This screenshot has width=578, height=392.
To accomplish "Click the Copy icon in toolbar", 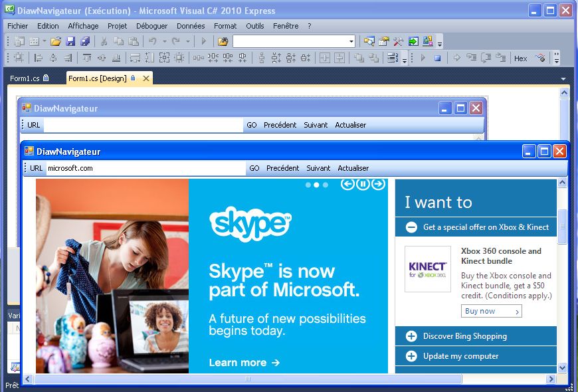I will click(x=118, y=41).
